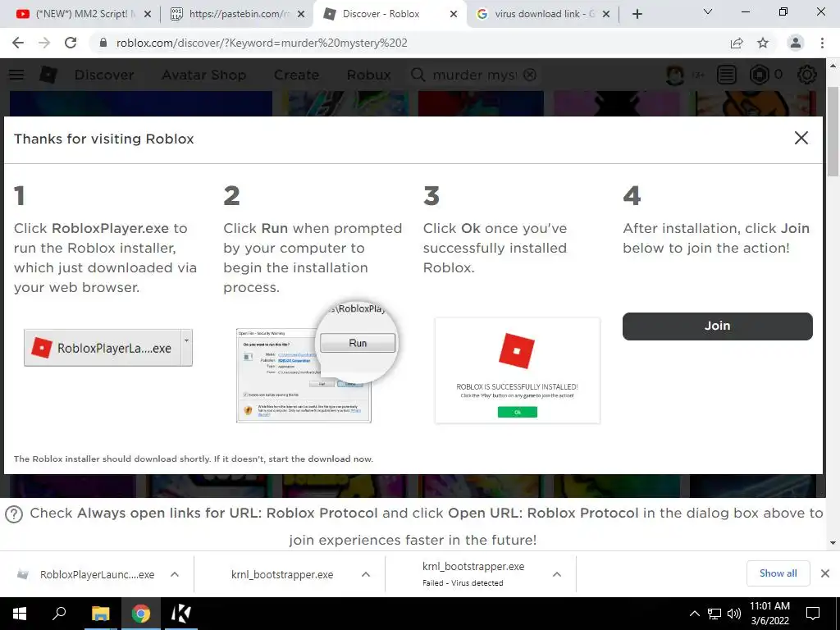The height and width of the screenshot is (630, 840).
Task: Expand options for the middle krnl_bootstrapper.exe download
Action: click(x=366, y=574)
